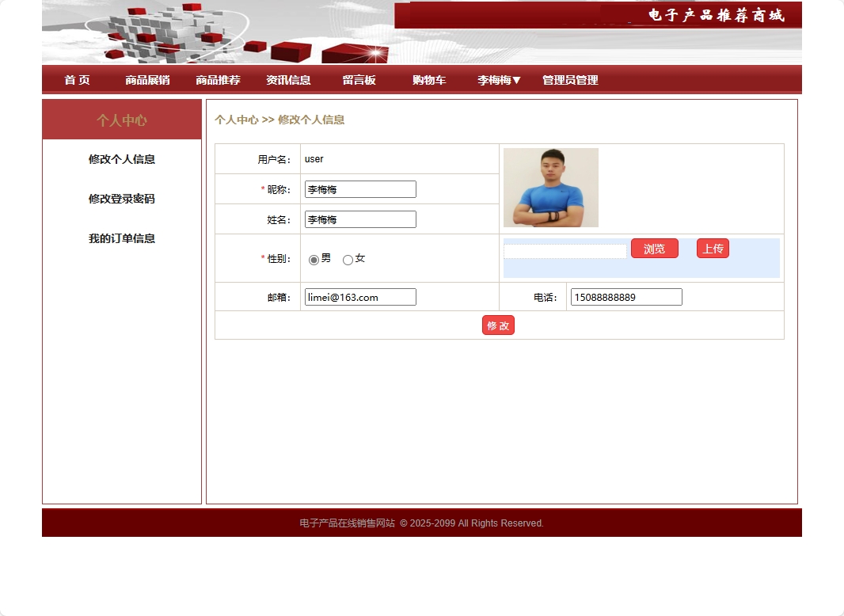Open the 留言板 message board
The width and height of the screenshot is (844, 616).
point(359,79)
